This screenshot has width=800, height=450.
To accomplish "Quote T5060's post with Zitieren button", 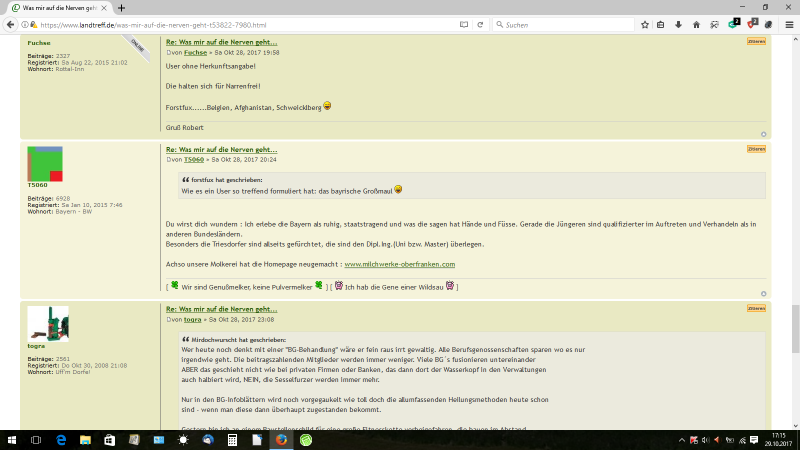I will [756, 149].
